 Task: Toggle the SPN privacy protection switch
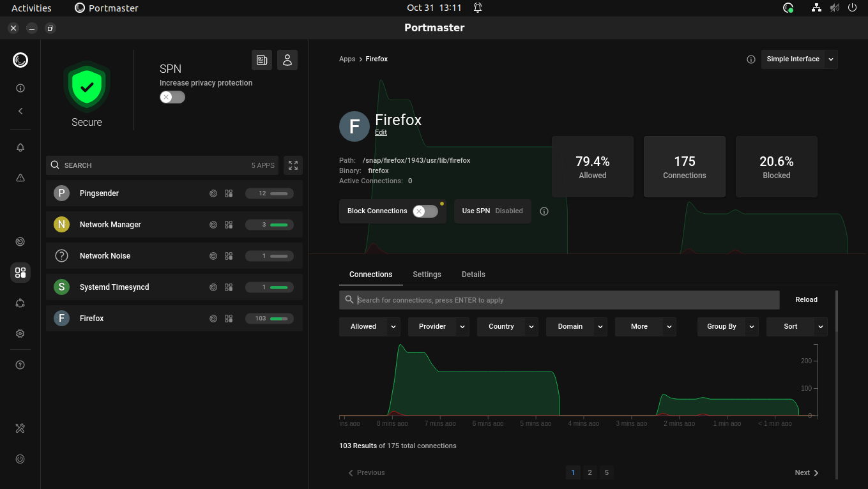(172, 96)
